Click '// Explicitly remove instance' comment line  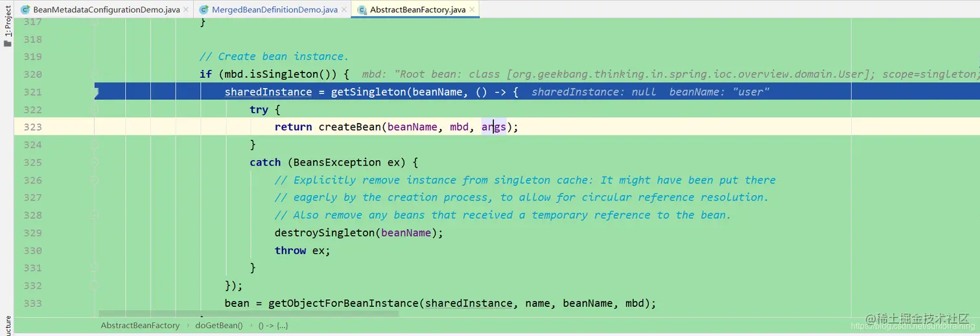(525, 180)
